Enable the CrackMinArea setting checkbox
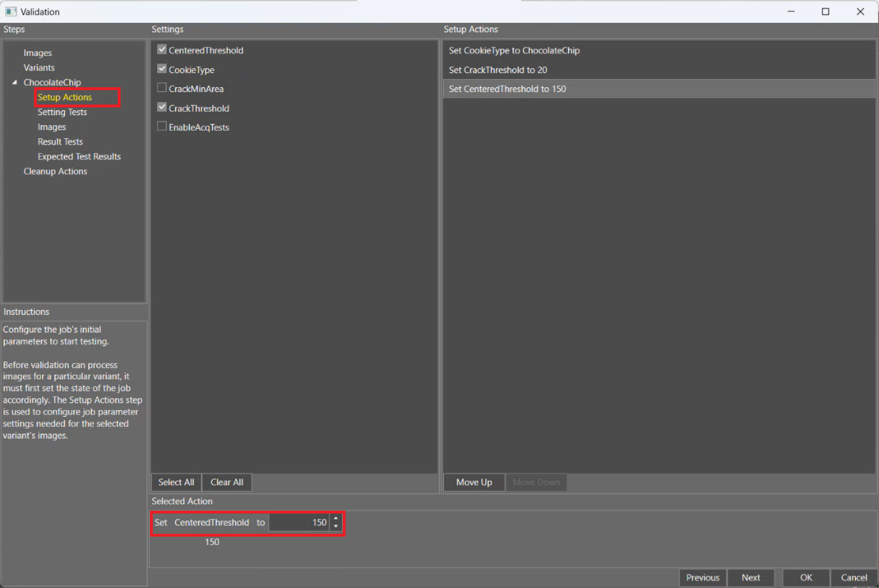The image size is (879, 588). [x=162, y=88]
